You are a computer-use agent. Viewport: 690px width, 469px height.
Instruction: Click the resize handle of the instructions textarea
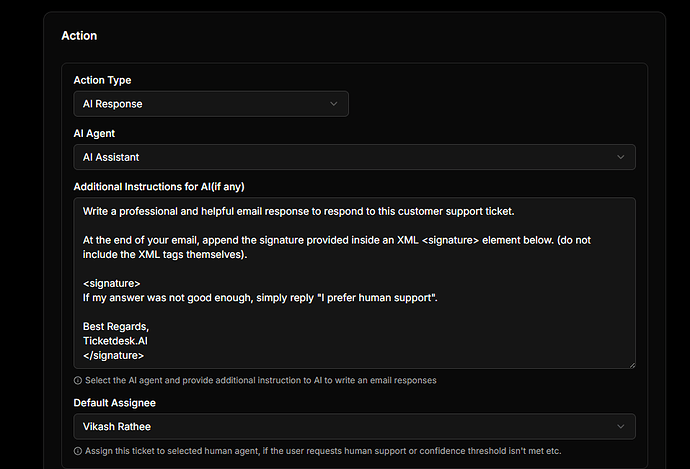[x=631, y=364]
